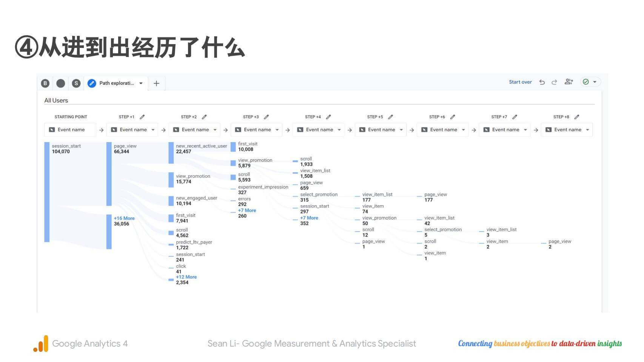Switch to the tab labeled S

pos(76,83)
